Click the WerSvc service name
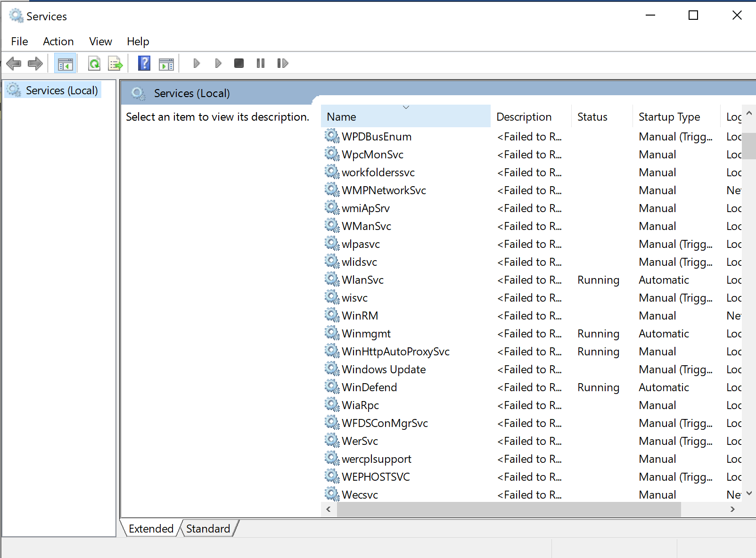The image size is (756, 558). [360, 441]
